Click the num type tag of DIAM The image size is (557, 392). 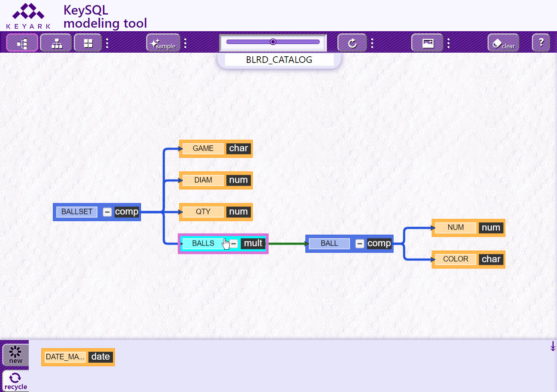click(239, 180)
